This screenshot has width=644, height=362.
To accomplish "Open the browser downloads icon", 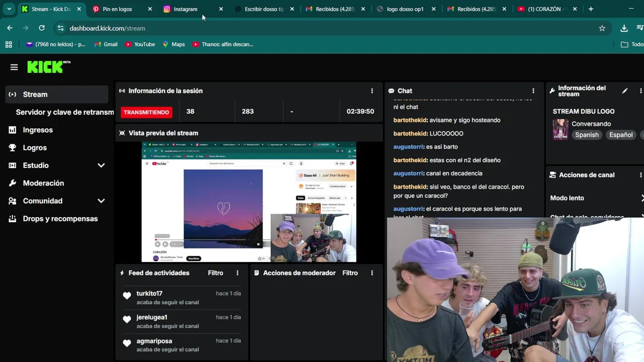I will pyautogui.click(x=624, y=28).
